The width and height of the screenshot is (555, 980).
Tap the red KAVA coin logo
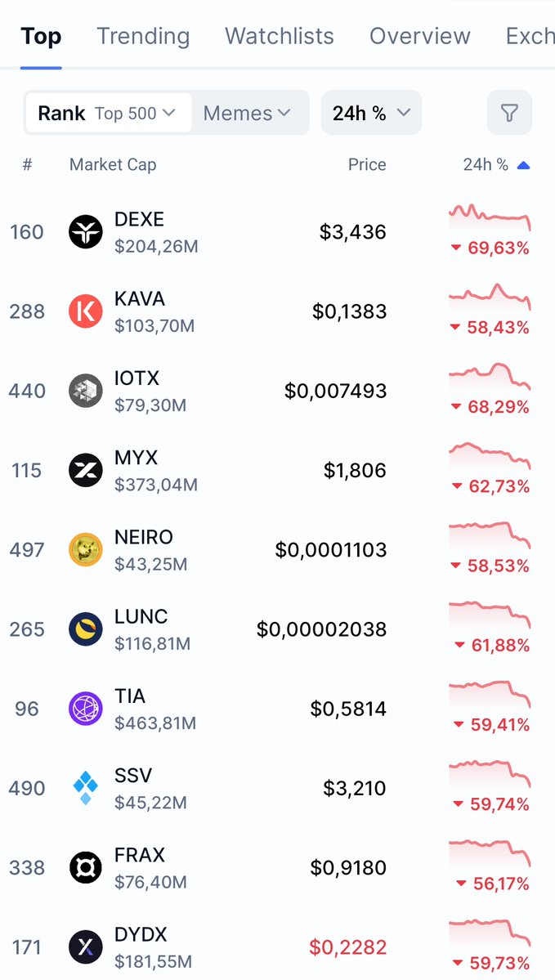pos(86,311)
